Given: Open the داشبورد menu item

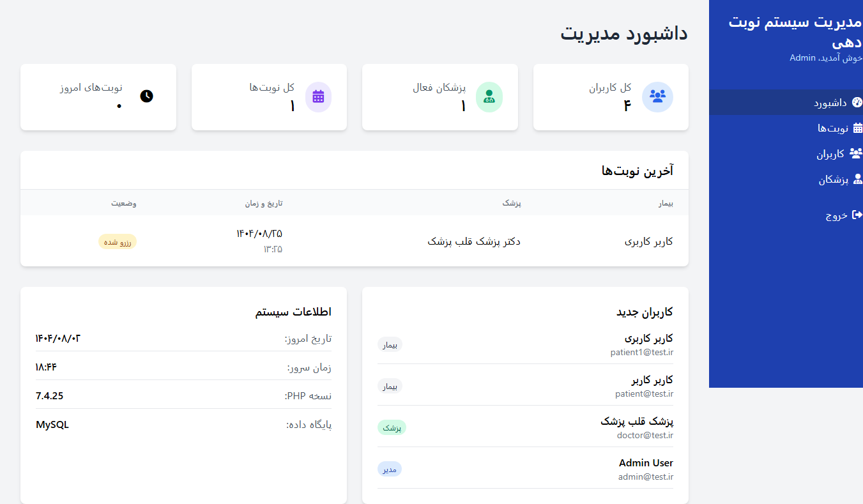Looking at the screenshot, I should pyautogui.click(x=830, y=103).
